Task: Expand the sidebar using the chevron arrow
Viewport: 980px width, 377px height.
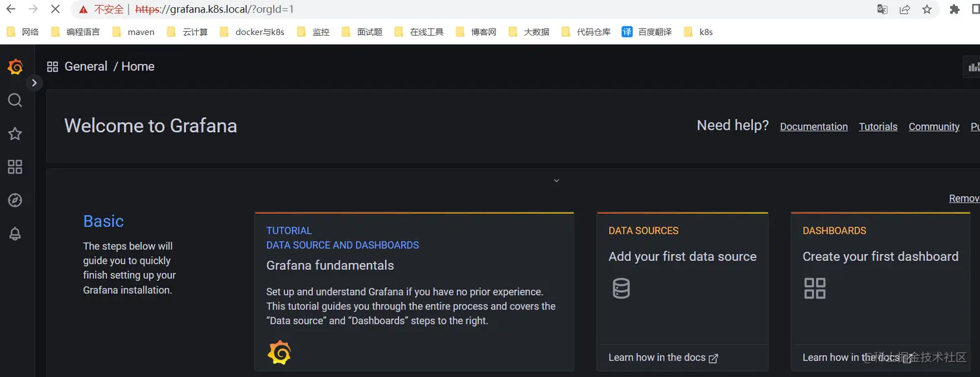Action: pyautogui.click(x=34, y=83)
